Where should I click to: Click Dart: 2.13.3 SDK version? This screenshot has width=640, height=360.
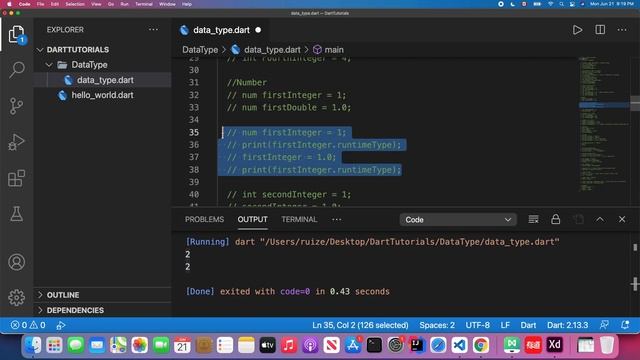click(567, 325)
